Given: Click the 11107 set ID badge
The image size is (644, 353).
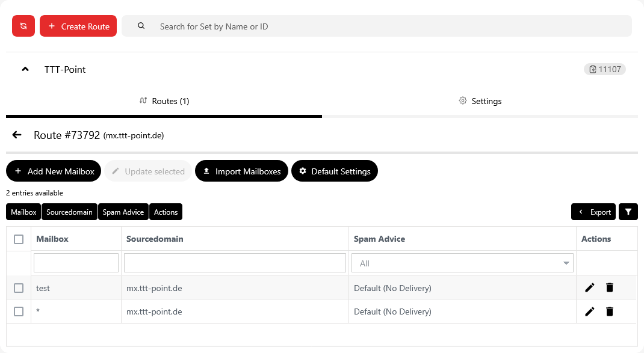Looking at the screenshot, I should 604,69.
